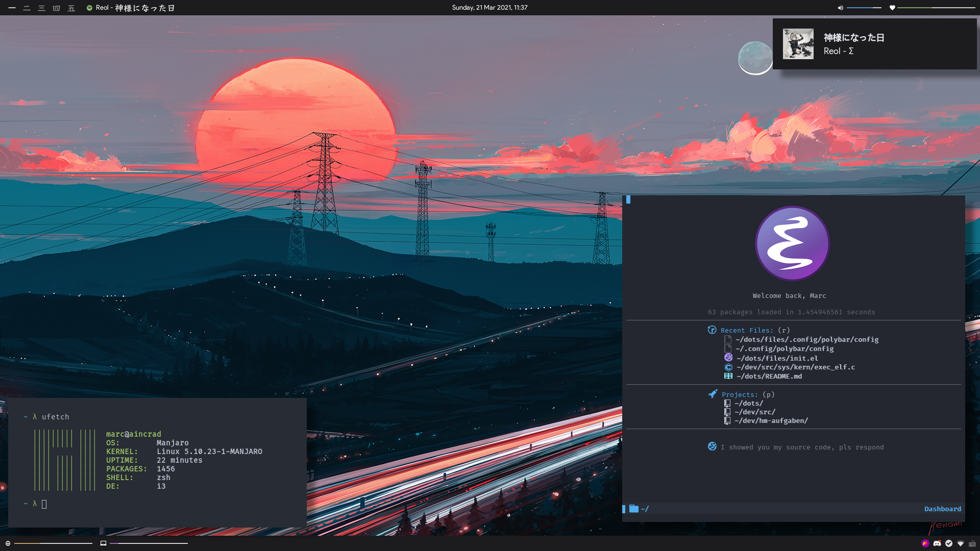Click the Recent Files section heading
Viewport: 980px width, 551px height.
747,331
